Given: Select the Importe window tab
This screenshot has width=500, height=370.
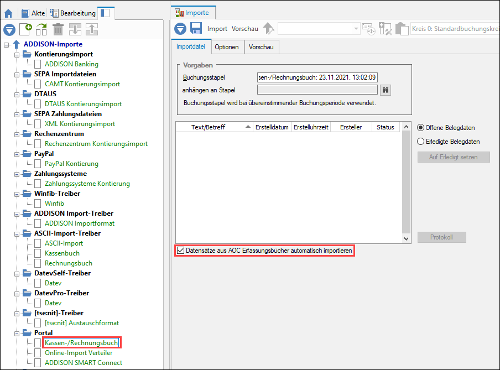Looking at the screenshot, I should point(193,13).
